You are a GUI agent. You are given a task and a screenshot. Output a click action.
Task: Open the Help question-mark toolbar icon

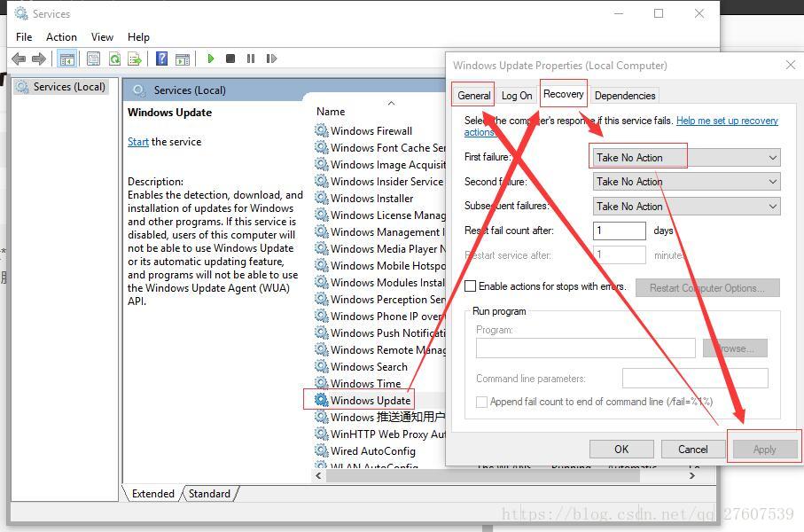[161, 59]
